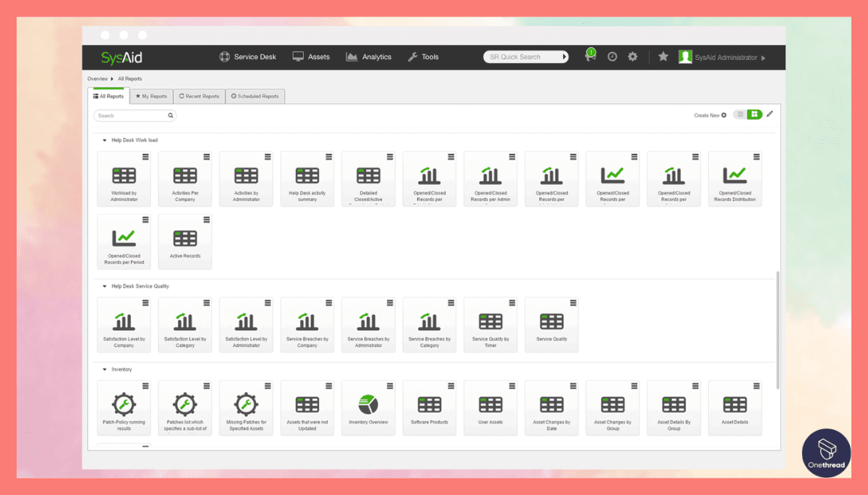
Task: Enable grid view for reports
Action: 754,114
